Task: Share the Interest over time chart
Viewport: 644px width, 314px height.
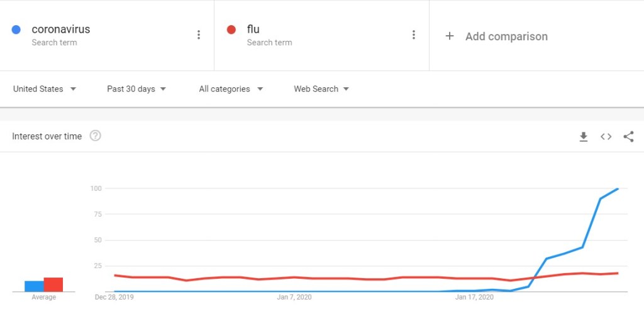Action: [628, 136]
